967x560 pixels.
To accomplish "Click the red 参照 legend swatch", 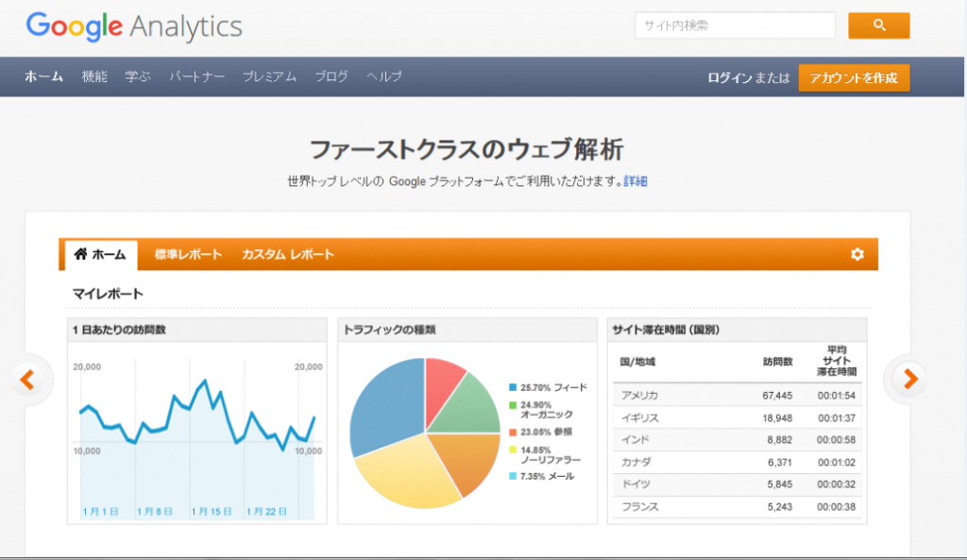I will [513, 432].
